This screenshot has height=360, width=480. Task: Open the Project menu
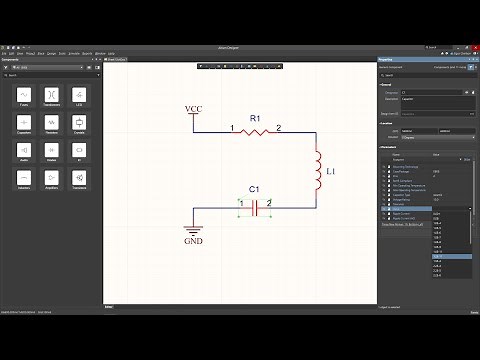point(30,53)
